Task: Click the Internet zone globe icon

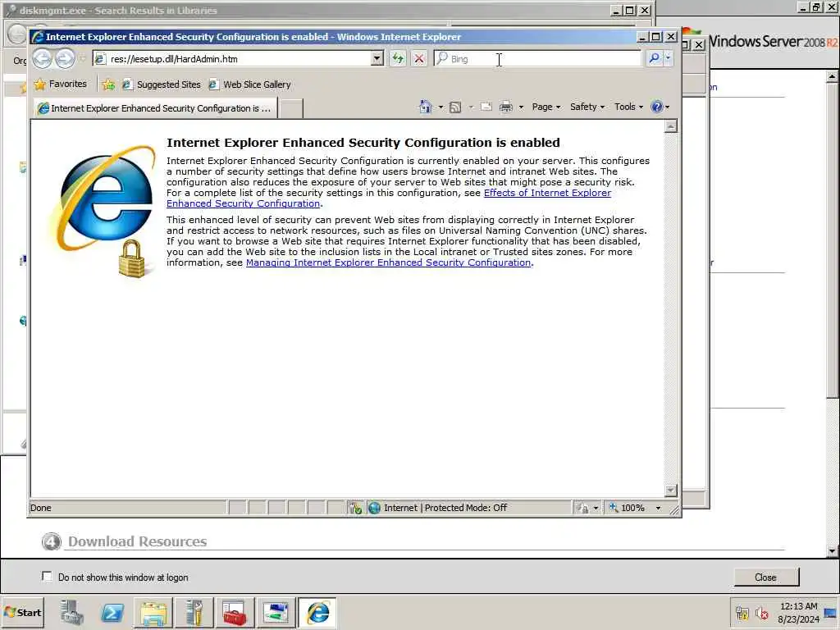Action: (374, 508)
